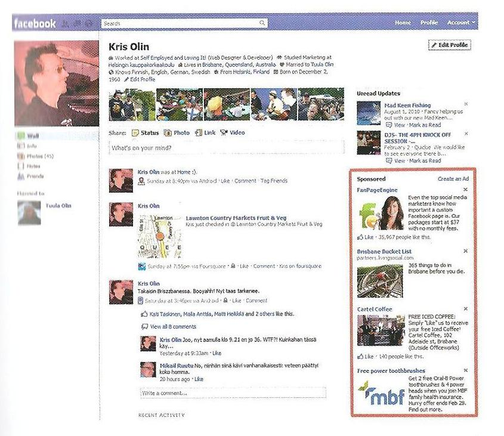504x436 pixels.
Task: Click Create an Ad link
Action: (453, 179)
